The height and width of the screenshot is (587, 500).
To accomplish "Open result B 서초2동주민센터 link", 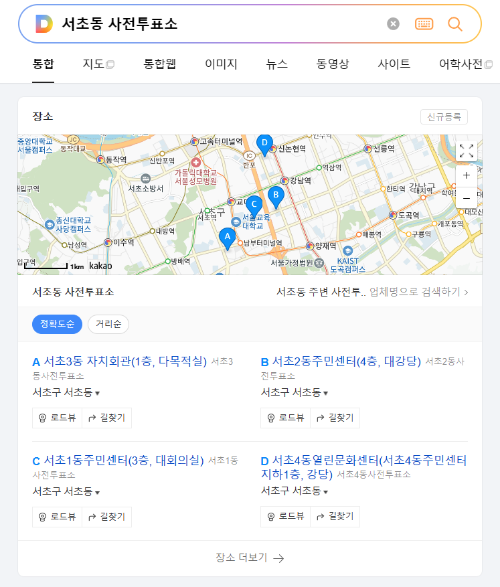I will click(347, 361).
